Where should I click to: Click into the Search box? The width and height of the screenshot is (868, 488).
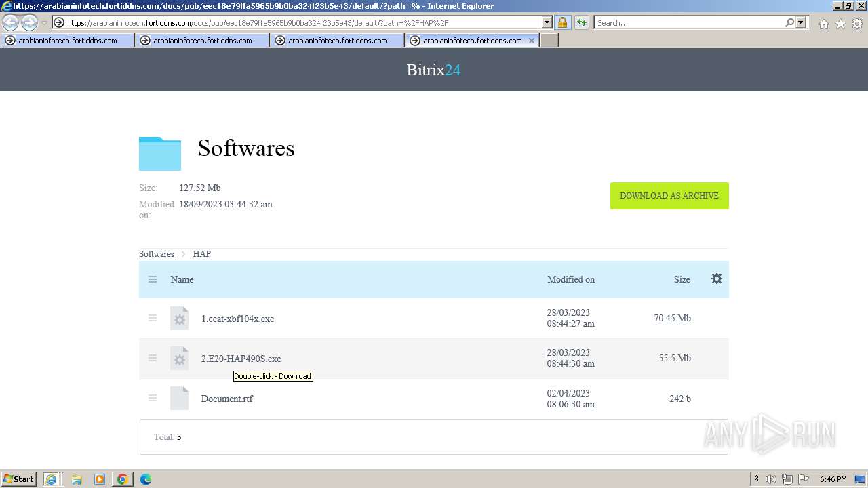pyautogui.click(x=689, y=22)
